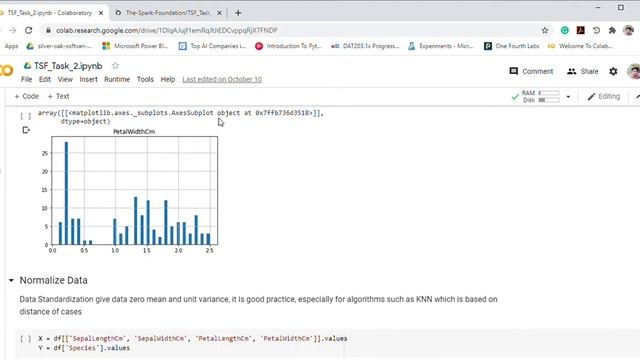
Task: Open One Fourth Labs bookmark
Action: pos(511,46)
